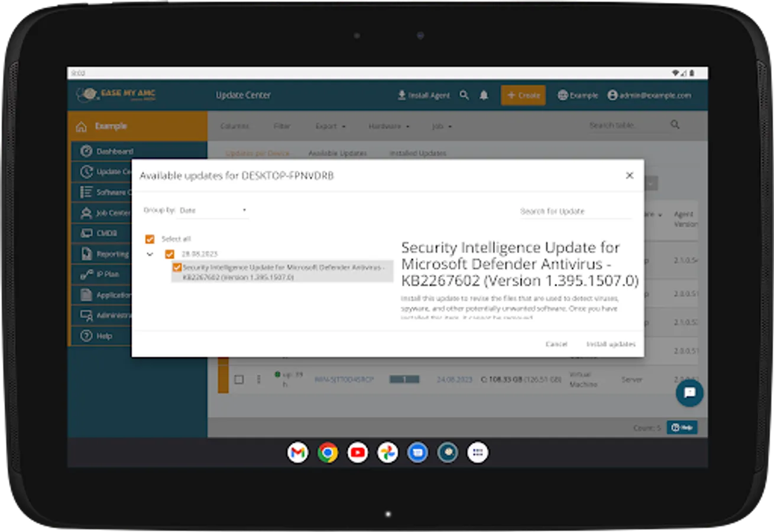This screenshot has width=774, height=532.
Task: Open Software Center list icon in sidebar
Action: click(x=86, y=192)
